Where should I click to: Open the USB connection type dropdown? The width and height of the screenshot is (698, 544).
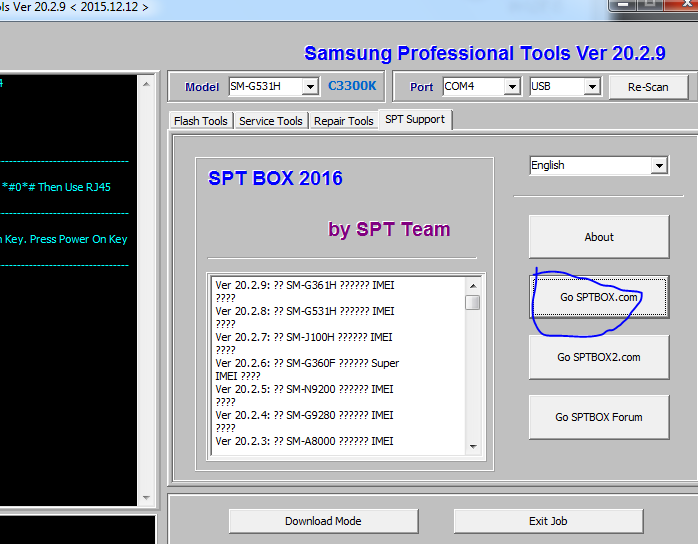coord(592,86)
